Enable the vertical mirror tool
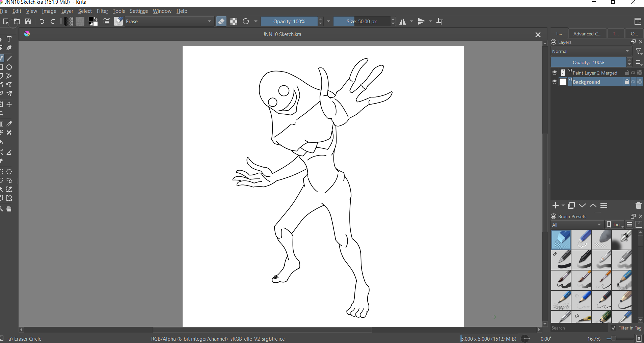Viewport: 644px width, 343px height. [x=422, y=22]
